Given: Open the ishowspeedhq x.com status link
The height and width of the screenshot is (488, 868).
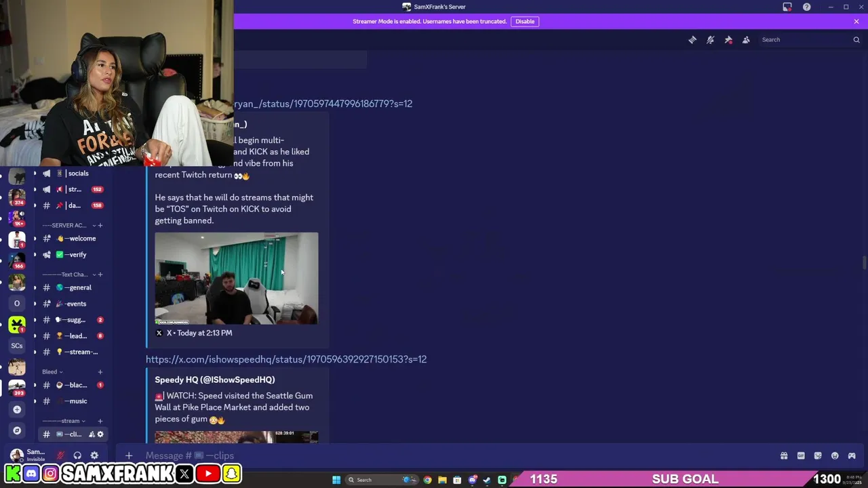Looking at the screenshot, I should point(286,359).
